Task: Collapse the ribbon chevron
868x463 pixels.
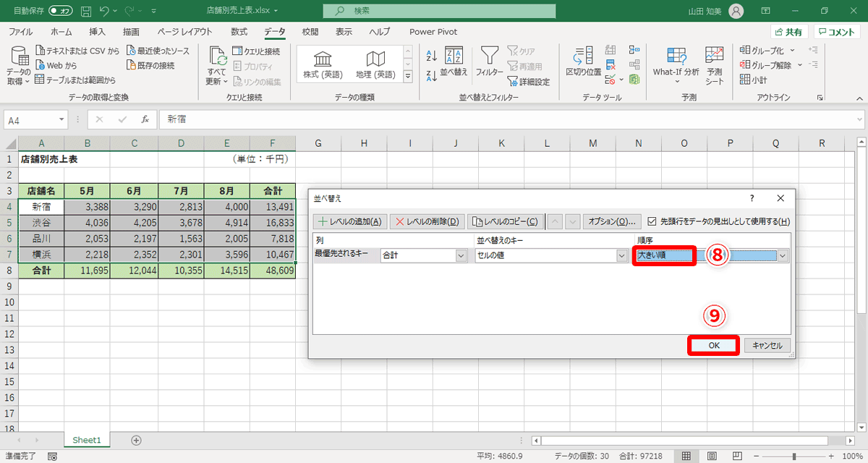Action: (x=858, y=98)
